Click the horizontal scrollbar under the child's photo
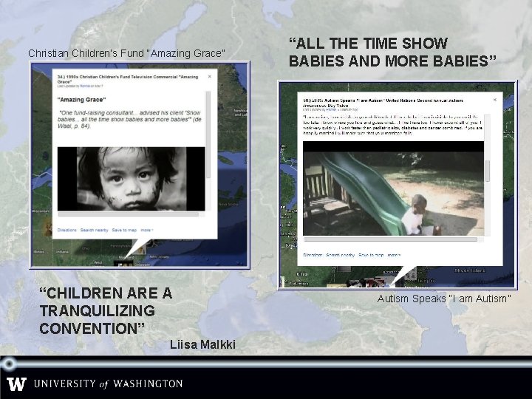 click(x=129, y=214)
